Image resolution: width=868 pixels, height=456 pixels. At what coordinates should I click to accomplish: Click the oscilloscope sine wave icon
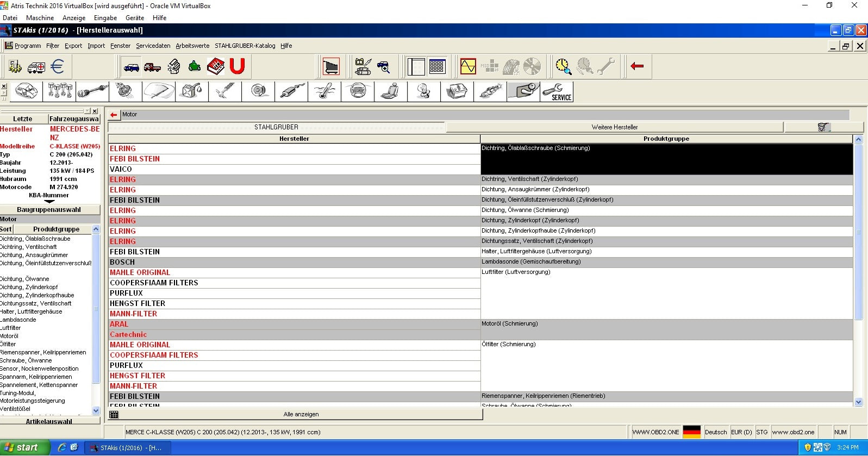[x=467, y=67]
